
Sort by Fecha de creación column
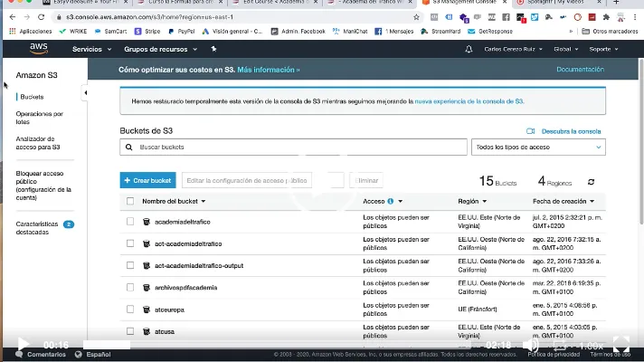563,201
